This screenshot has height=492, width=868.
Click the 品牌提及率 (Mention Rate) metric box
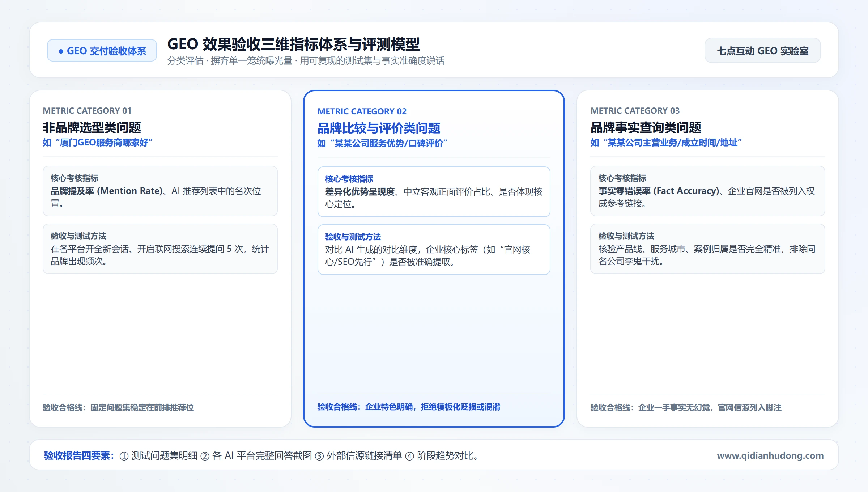[160, 191]
